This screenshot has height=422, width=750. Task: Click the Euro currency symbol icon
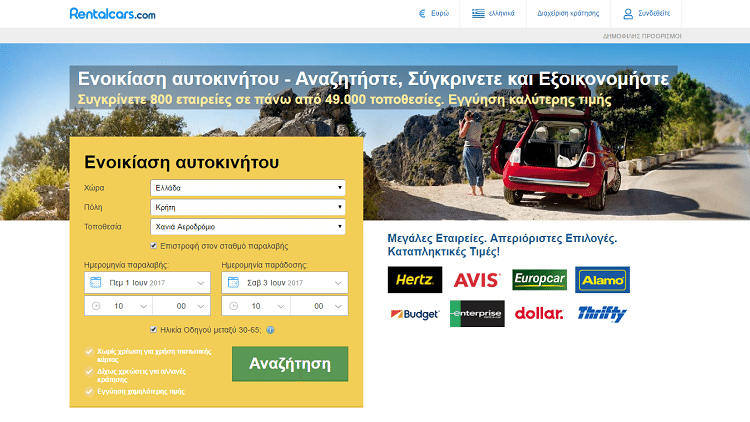click(x=422, y=13)
